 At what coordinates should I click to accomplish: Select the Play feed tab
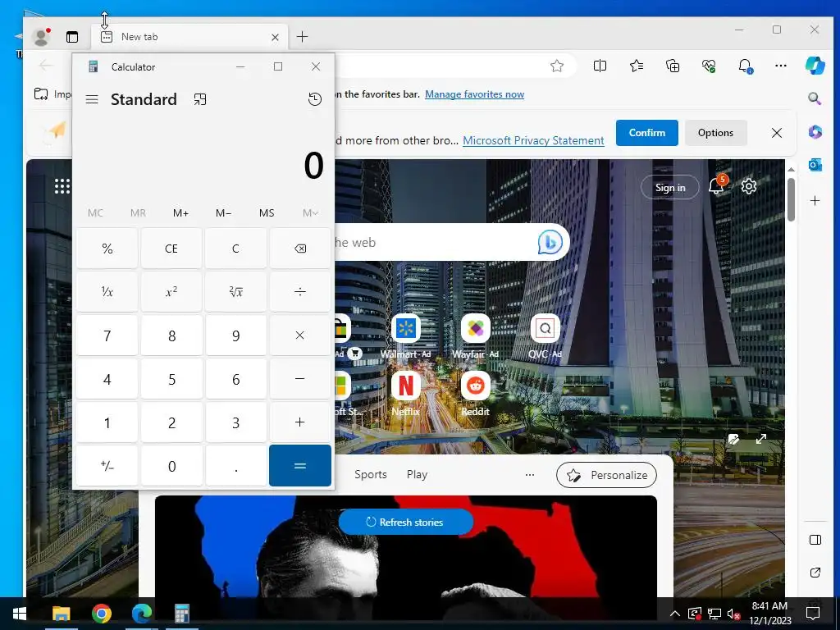coord(417,475)
